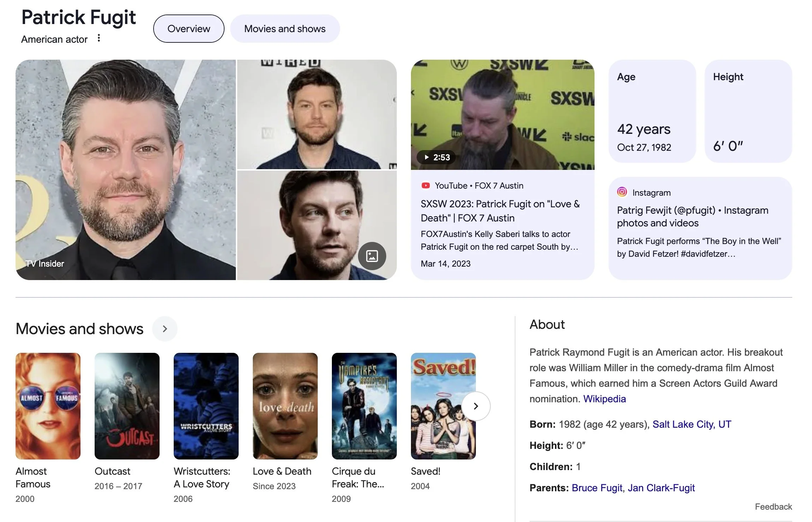Open the image gallery icon on photos
The height and width of the screenshot is (522, 812).
[372, 256]
